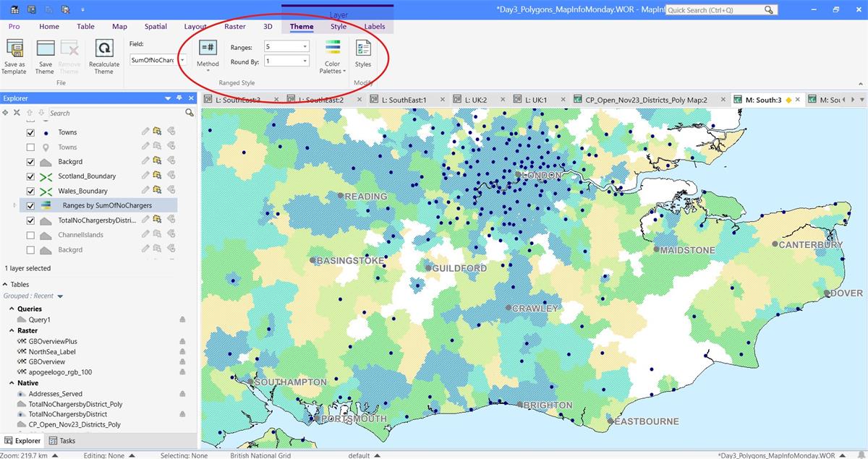Click the second quick access toolbar icon
868x459 pixels.
tap(31, 9)
